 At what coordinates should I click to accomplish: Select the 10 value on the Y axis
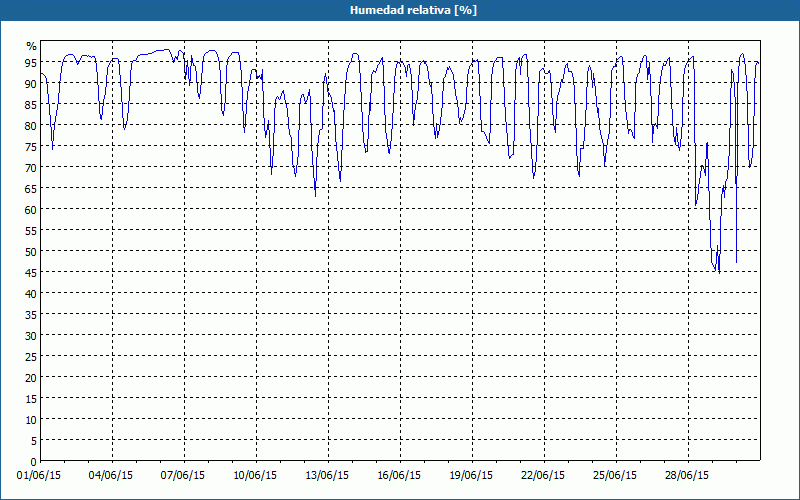click(31, 419)
